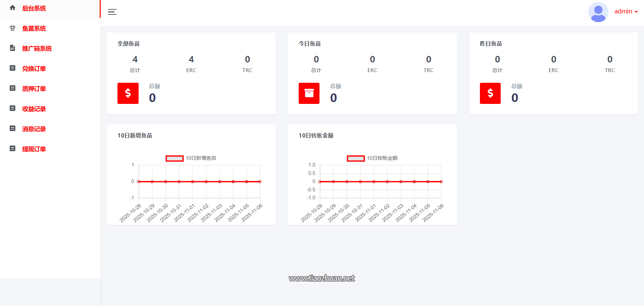
Task: Toggle the 10日转账金额 chart legend series
Action: click(x=382, y=158)
